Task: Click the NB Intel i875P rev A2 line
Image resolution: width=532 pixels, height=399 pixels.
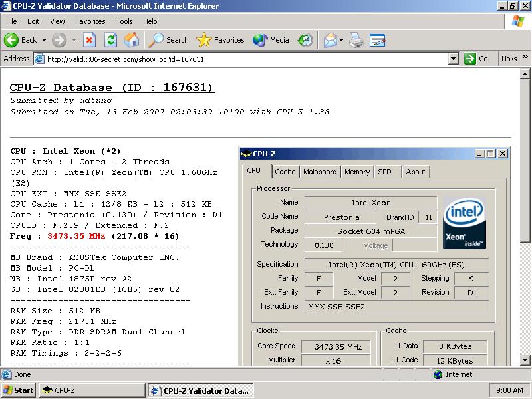Action: 71,279
